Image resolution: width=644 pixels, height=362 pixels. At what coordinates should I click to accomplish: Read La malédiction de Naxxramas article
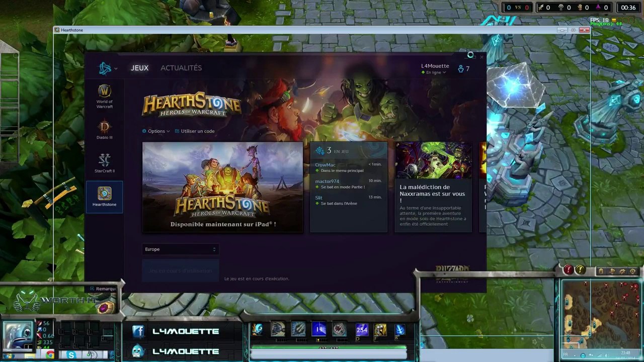coord(433,205)
